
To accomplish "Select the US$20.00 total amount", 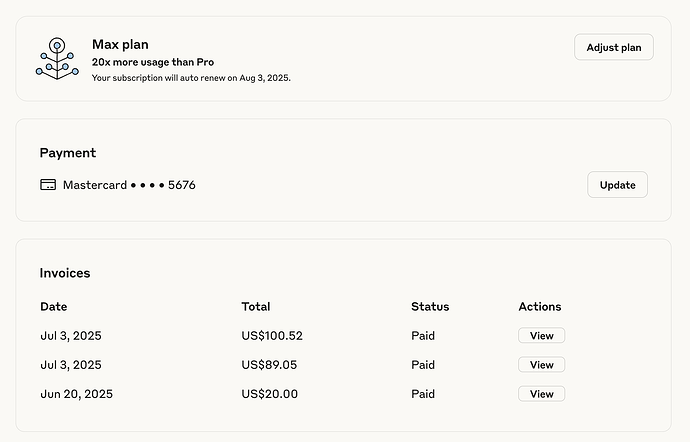I will [269, 394].
